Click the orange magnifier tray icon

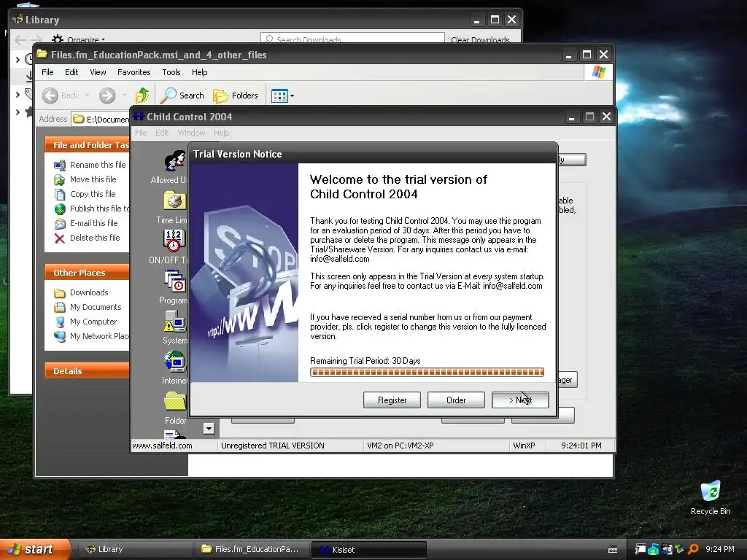coord(693,549)
